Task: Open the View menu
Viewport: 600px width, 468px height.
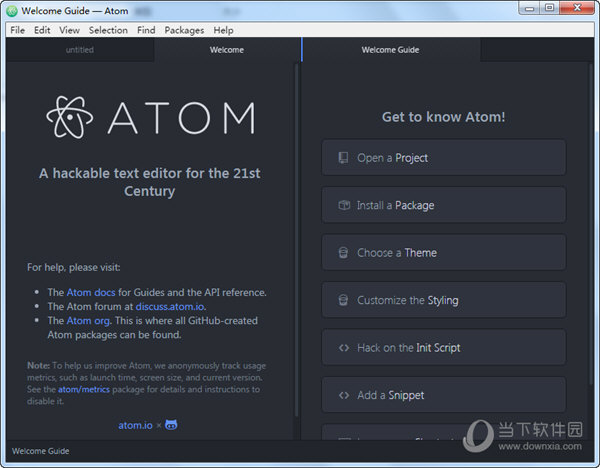Action: (x=69, y=30)
